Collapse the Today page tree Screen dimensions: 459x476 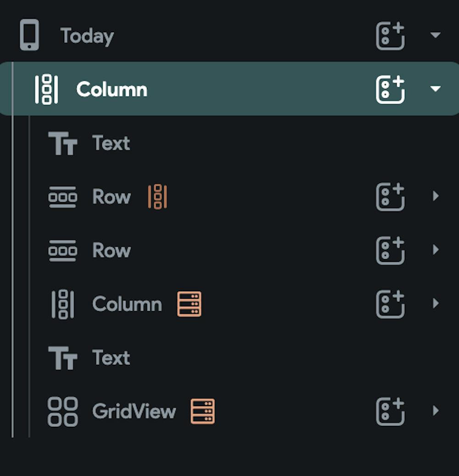click(x=436, y=35)
